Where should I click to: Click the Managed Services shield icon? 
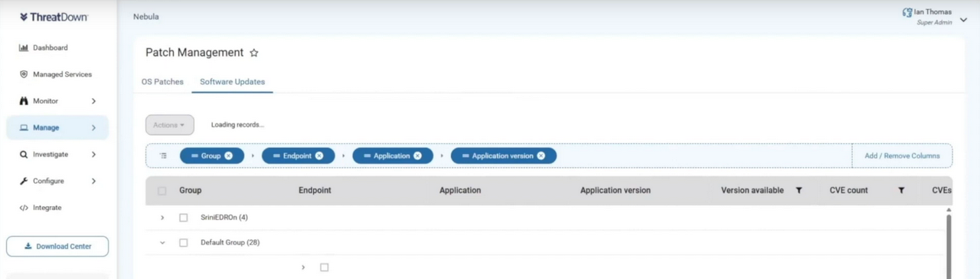(x=24, y=74)
